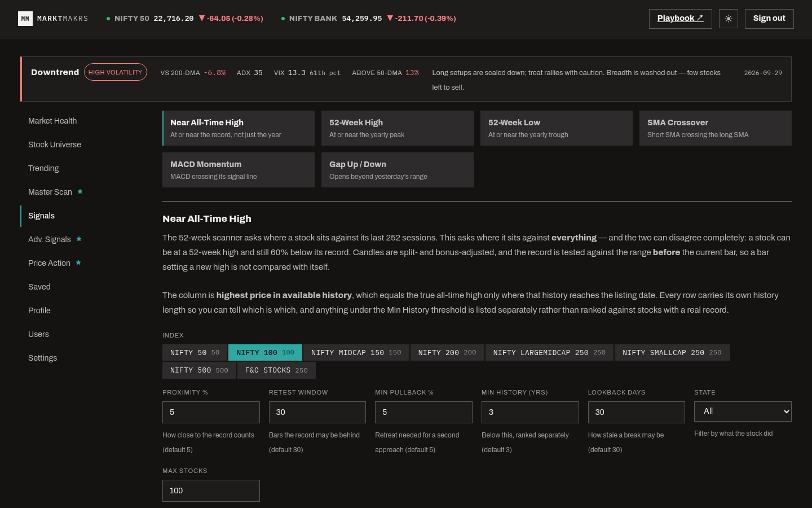812x508 pixels.
Task: Select Signals in the sidebar
Action: pos(41,216)
